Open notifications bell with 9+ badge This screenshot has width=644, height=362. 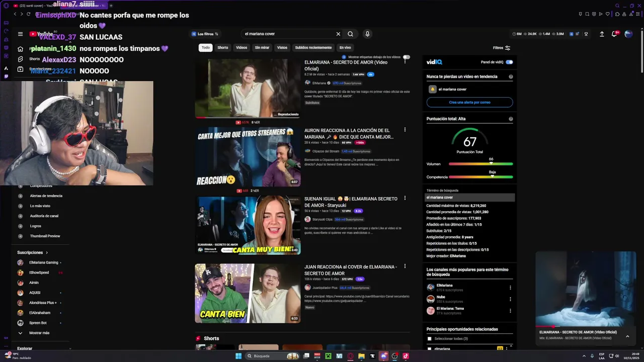tap(615, 34)
